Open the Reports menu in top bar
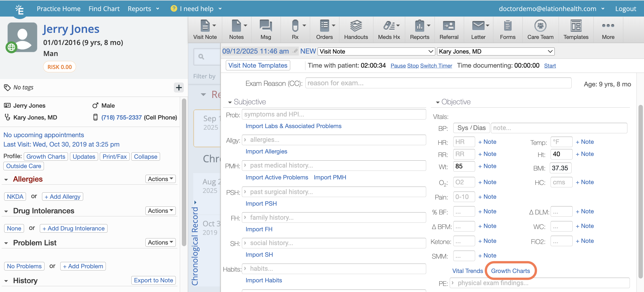644x292 pixels. pyautogui.click(x=143, y=9)
